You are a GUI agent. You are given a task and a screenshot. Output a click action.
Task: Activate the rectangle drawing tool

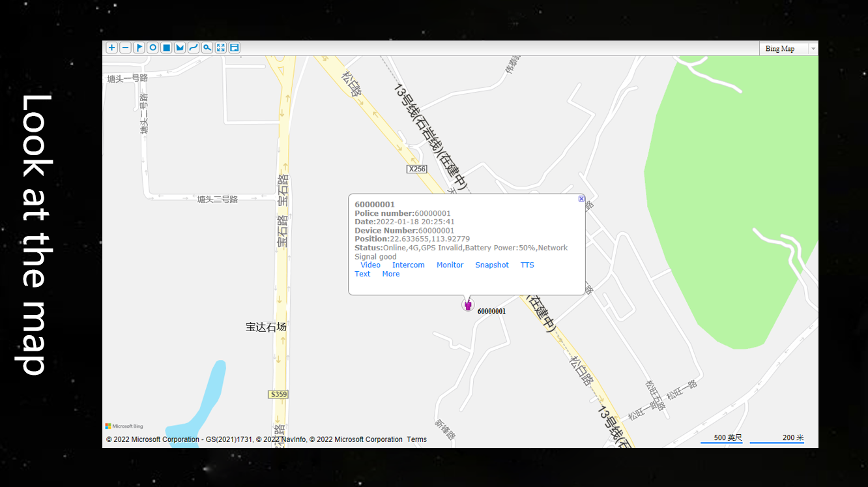click(x=166, y=48)
